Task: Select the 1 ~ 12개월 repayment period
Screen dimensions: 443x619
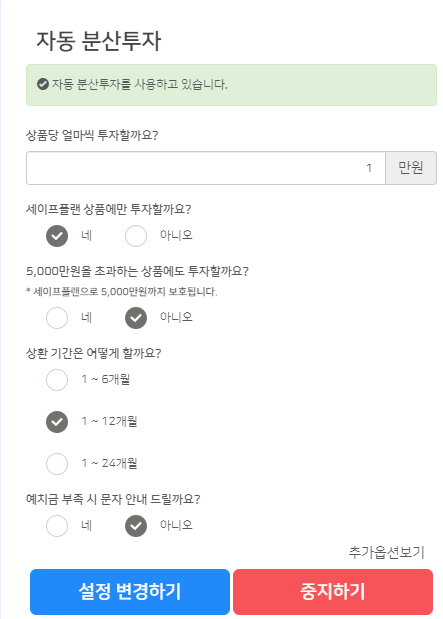Action: (57, 422)
